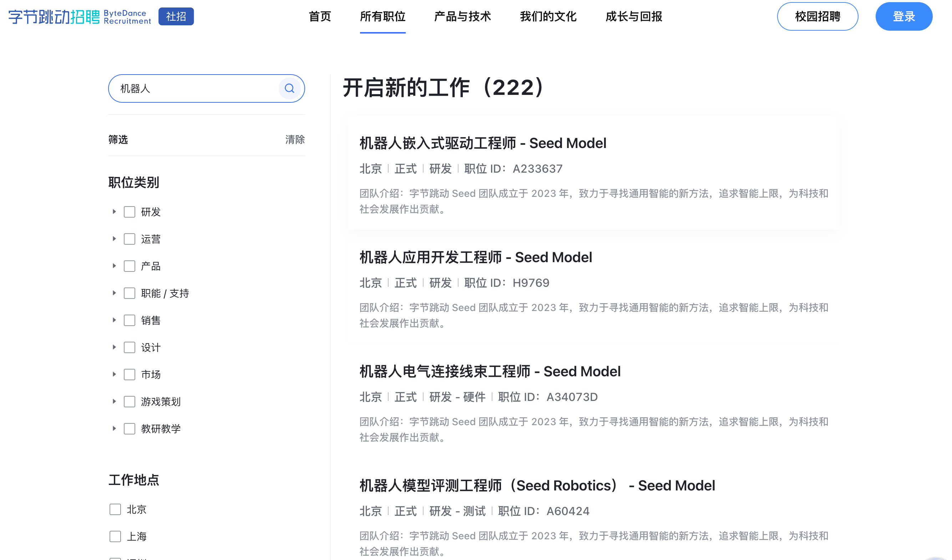Expand the 市场 category arrow
952x560 pixels.
point(114,375)
